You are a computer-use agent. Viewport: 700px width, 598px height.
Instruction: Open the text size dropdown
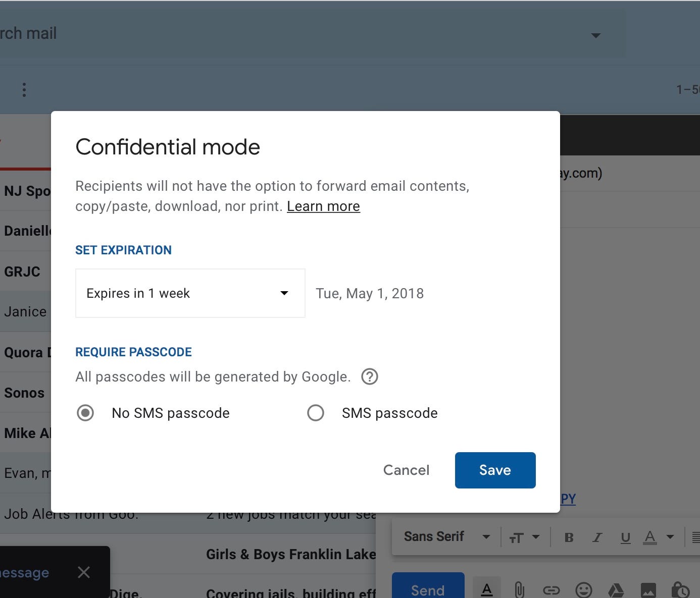point(524,537)
